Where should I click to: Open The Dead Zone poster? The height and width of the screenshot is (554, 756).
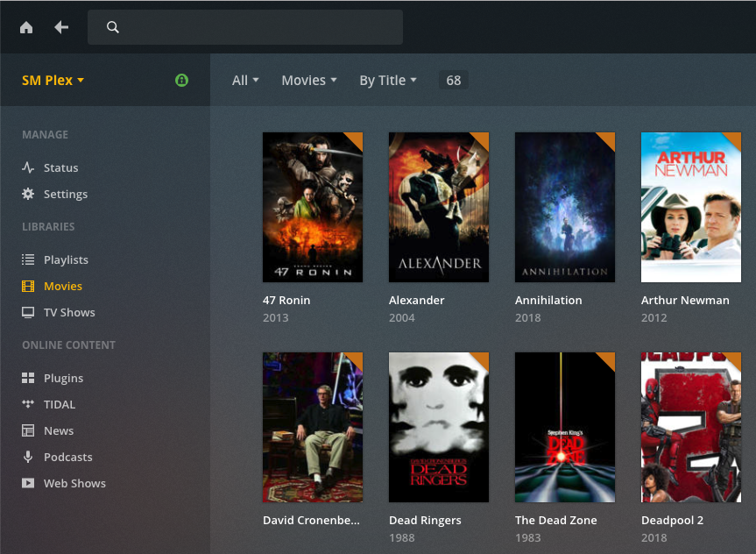pos(565,427)
